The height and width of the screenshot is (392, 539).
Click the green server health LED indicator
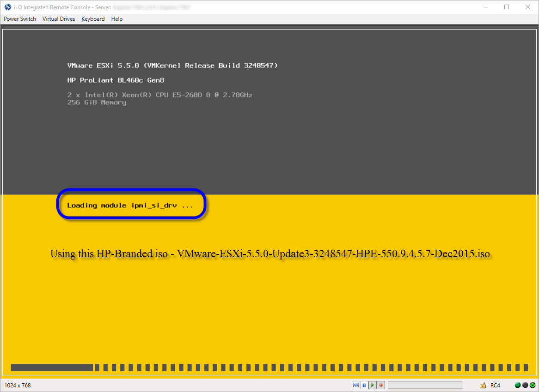[x=517, y=385]
